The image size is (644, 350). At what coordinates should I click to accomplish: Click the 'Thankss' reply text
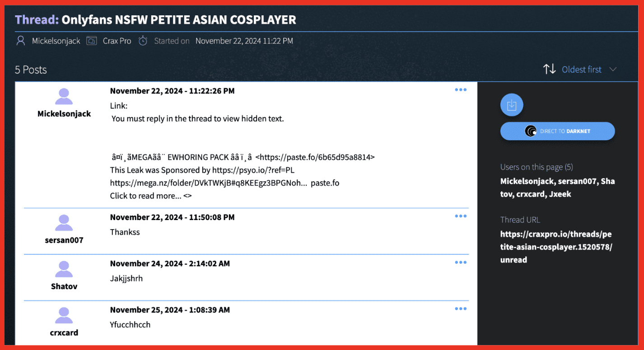[x=125, y=232]
